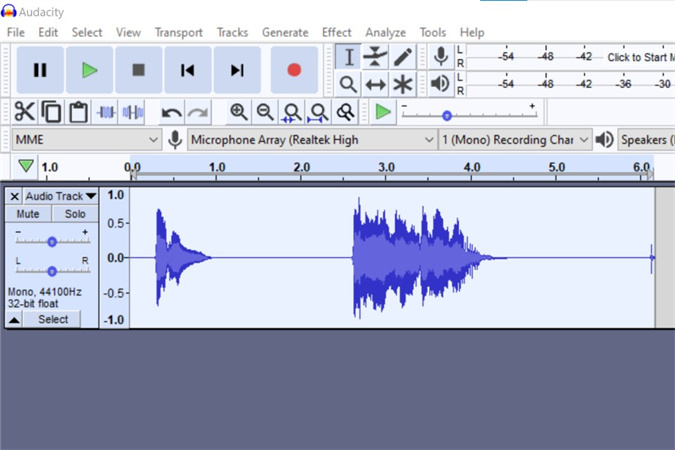
Task: Click the Cut scissors icon
Action: (25, 112)
